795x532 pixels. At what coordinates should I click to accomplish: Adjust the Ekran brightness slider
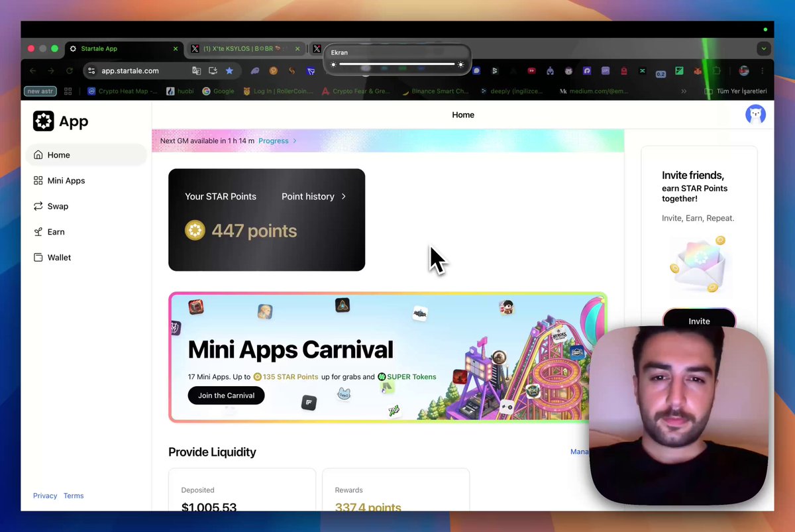[x=397, y=64]
